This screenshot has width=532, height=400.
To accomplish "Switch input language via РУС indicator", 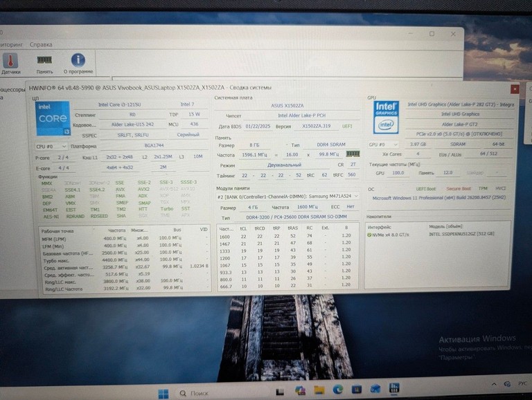I will tap(522, 383).
